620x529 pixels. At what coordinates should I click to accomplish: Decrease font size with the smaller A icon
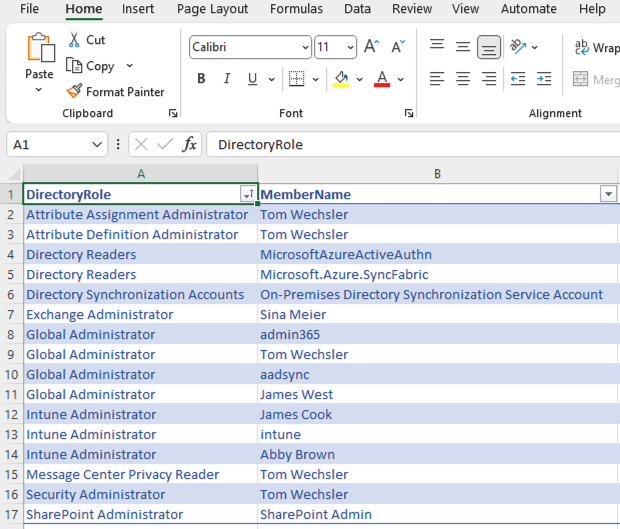pyautogui.click(x=397, y=47)
